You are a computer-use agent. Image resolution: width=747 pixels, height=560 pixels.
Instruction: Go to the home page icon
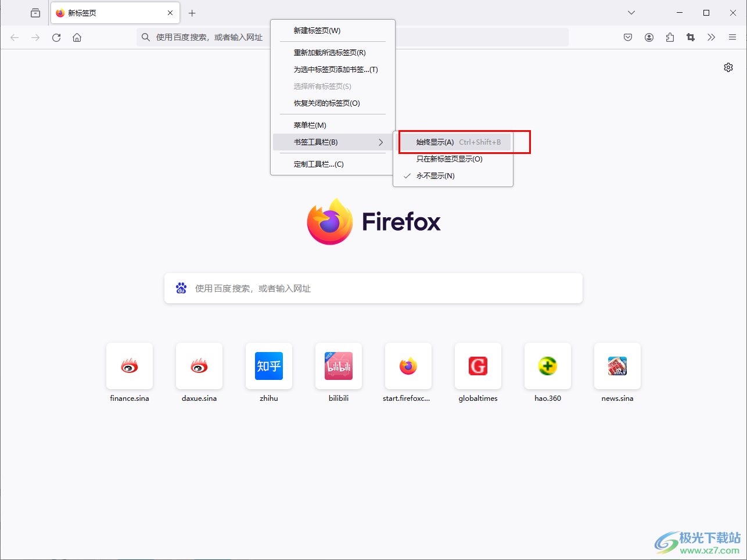point(77,37)
